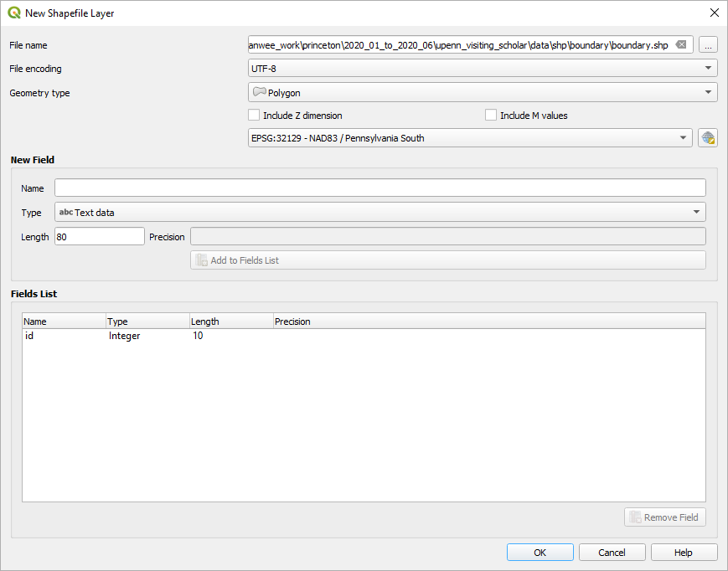The image size is (728, 571).
Task: Open the Select CRS globe icon button
Action: pyautogui.click(x=708, y=138)
